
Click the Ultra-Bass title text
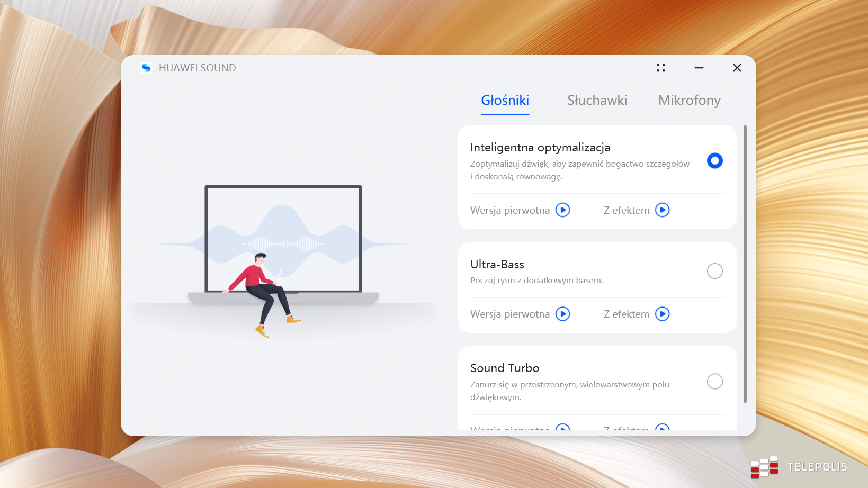click(497, 265)
